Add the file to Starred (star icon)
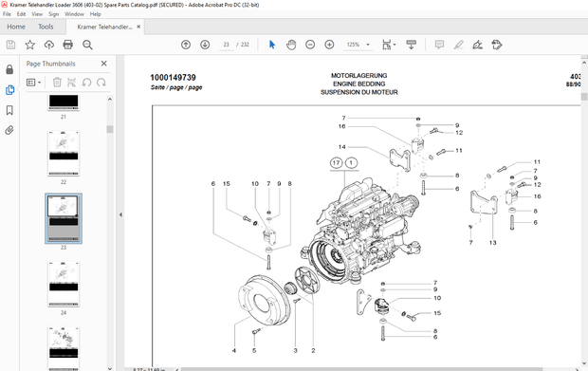 (30, 45)
